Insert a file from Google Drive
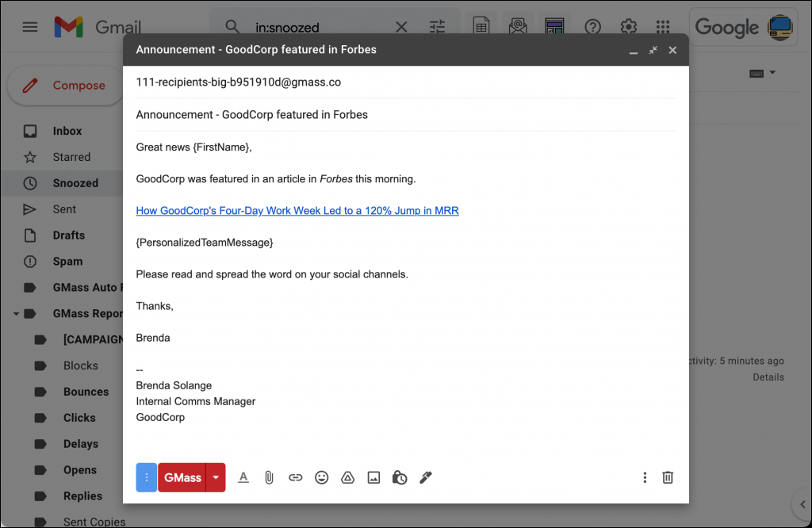The height and width of the screenshot is (528, 812). (347, 477)
